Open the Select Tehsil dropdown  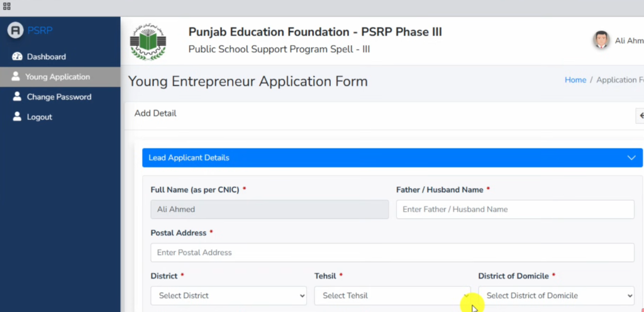click(x=392, y=296)
